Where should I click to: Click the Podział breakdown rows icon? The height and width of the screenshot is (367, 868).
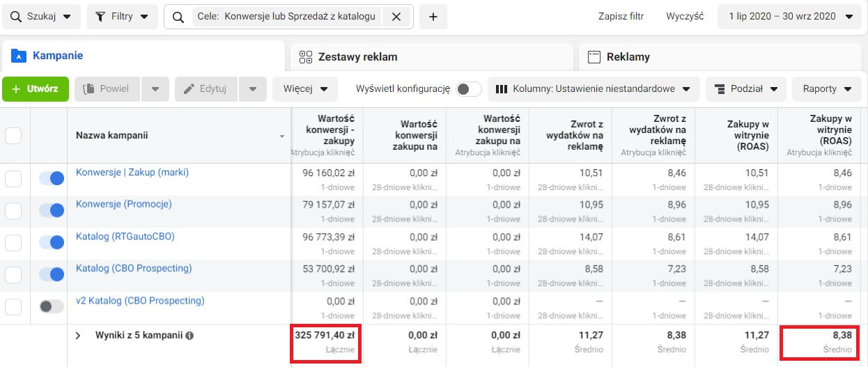click(720, 89)
